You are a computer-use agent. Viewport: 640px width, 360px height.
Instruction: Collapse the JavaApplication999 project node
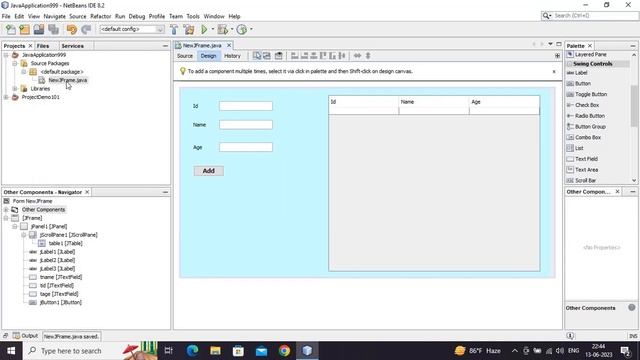tap(6, 55)
